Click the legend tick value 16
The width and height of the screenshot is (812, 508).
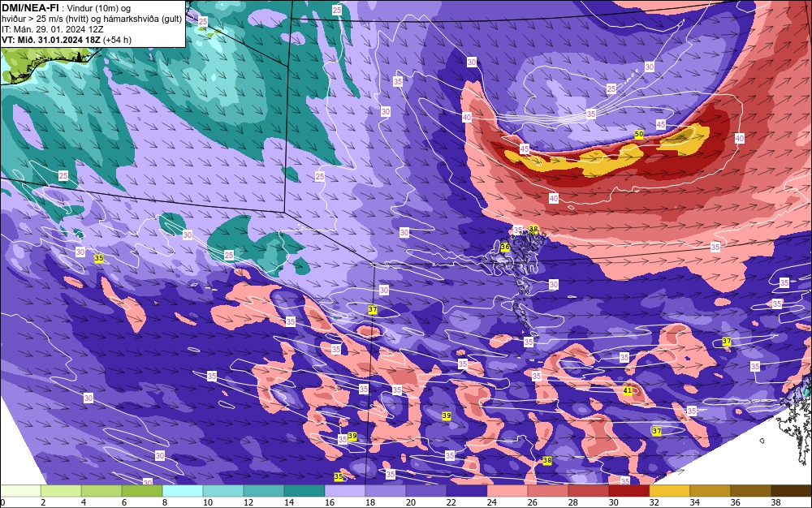[330, 502]
